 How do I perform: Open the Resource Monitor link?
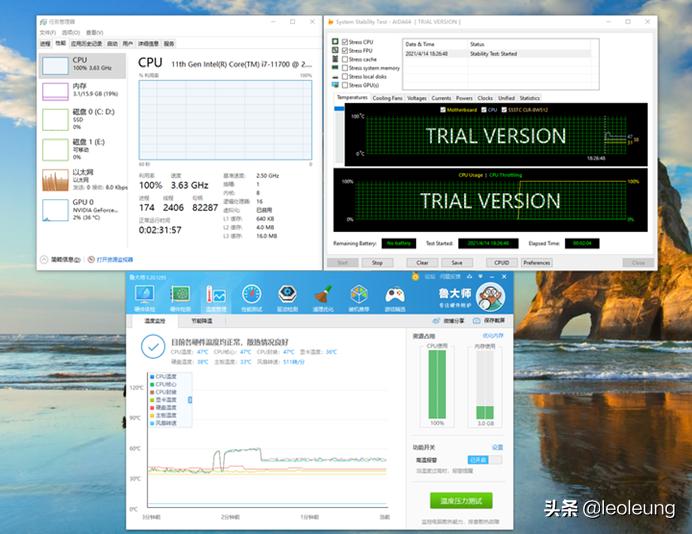pyautogui.click(x=116, y=259)
